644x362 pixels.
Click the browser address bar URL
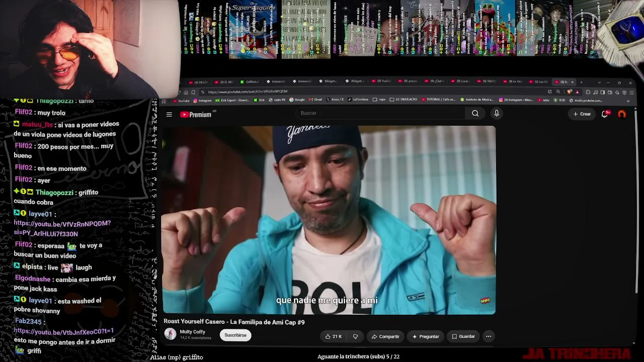248,92
